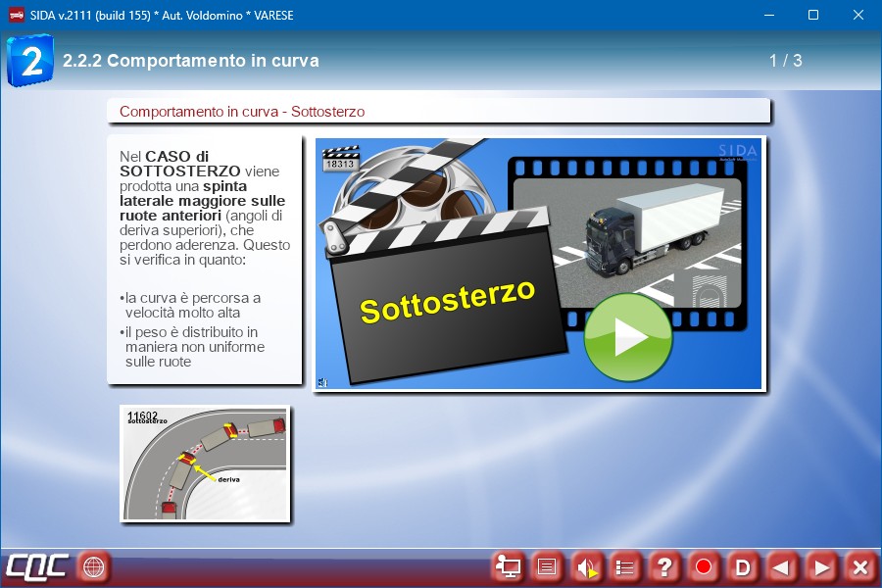Open help with the question mark button

point(664,566)
